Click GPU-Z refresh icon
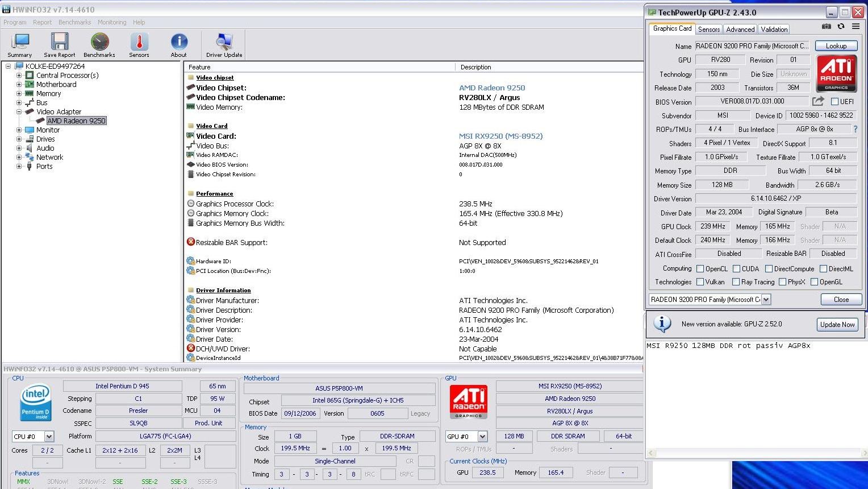 [x=841, y=26]
